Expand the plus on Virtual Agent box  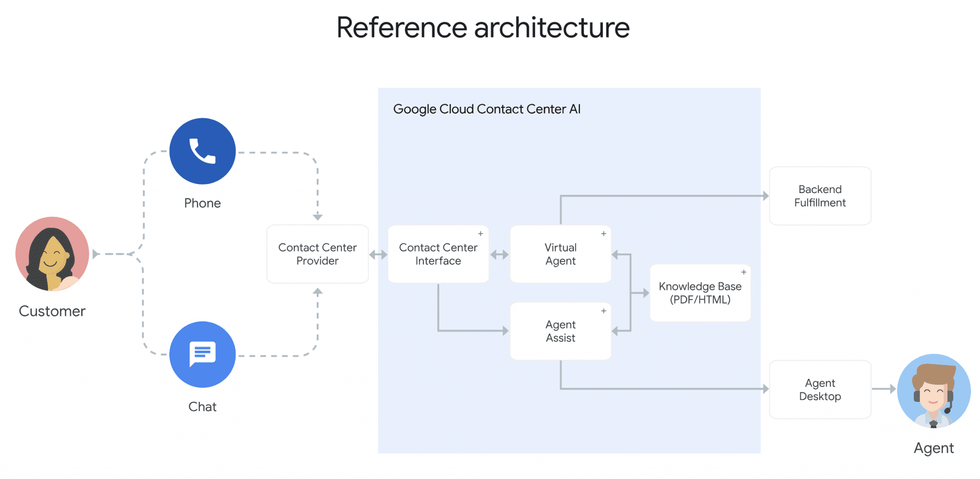(x=603, y=234)
